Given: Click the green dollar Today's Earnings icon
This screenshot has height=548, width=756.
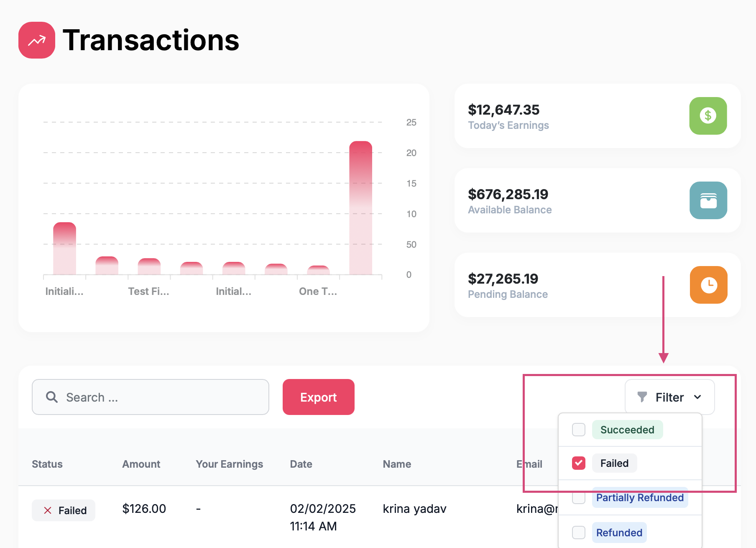Looking at the screenshot, I should tap(708, 116).
